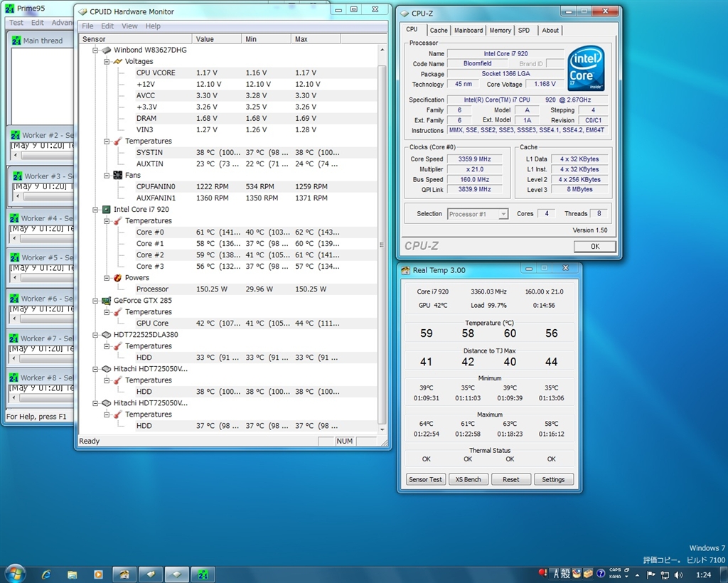
Task: Click the Hardware Monitor vertical scrollbar down arrow
Action: click(382, 429)
